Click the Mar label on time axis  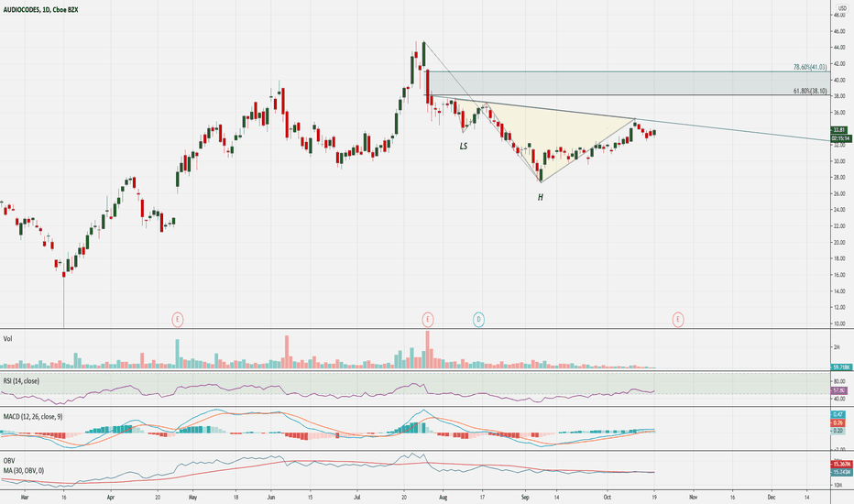[24, 497]
